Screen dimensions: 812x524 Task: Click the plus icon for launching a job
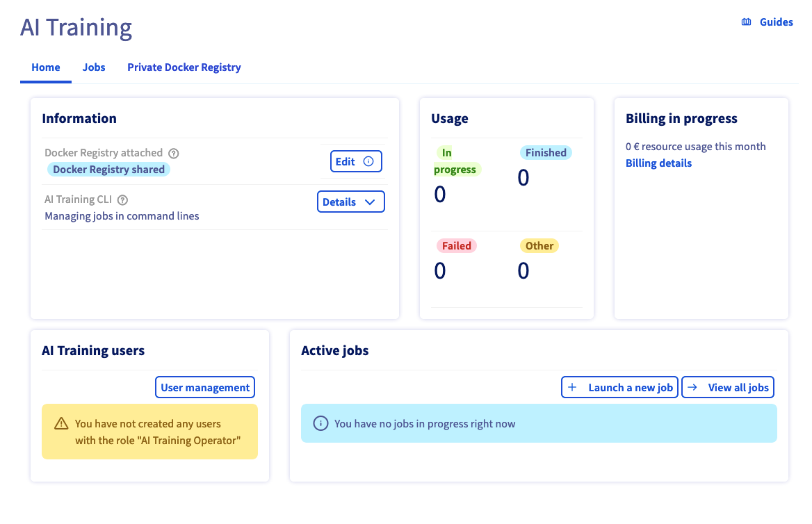click(x=572, y=388)
